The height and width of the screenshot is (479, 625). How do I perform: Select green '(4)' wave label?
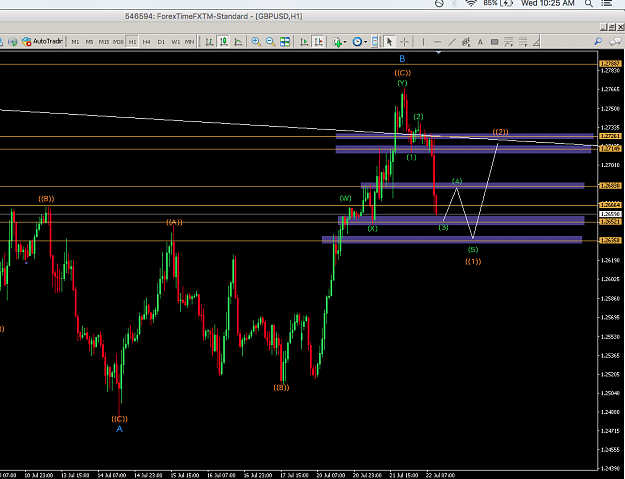pos(457,181)
